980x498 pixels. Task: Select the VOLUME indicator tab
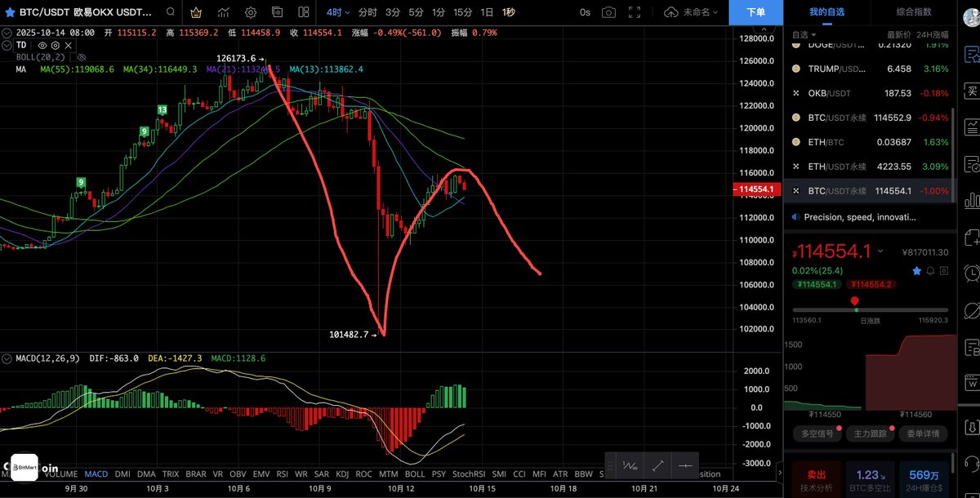pos(60,474)
